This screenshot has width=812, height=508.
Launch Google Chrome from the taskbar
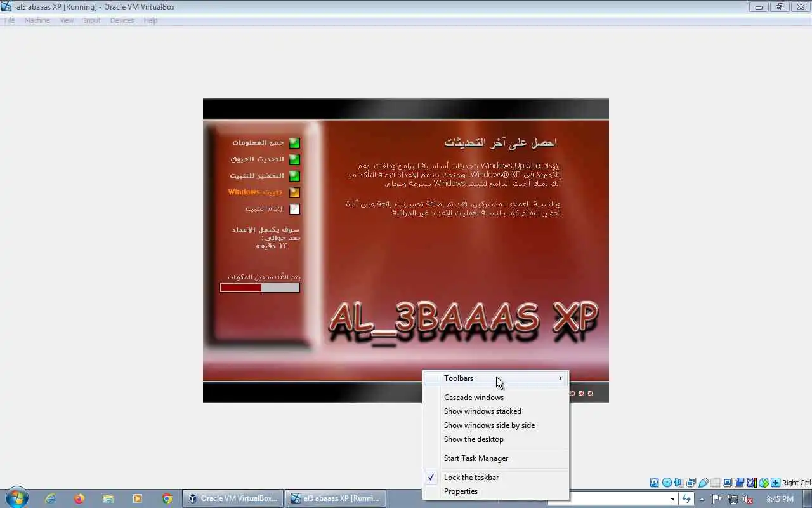(x=167, y=498)
